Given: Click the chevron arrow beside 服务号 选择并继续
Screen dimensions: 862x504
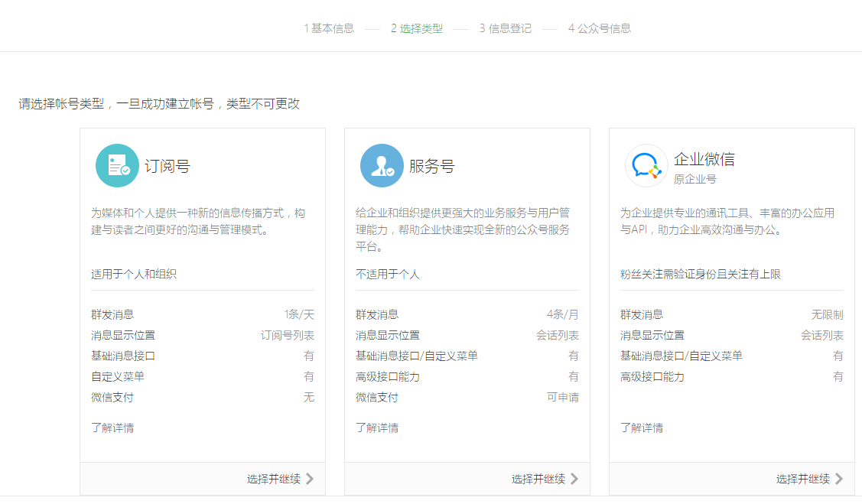Looking at the screenshot, I should tap(575, 479).
